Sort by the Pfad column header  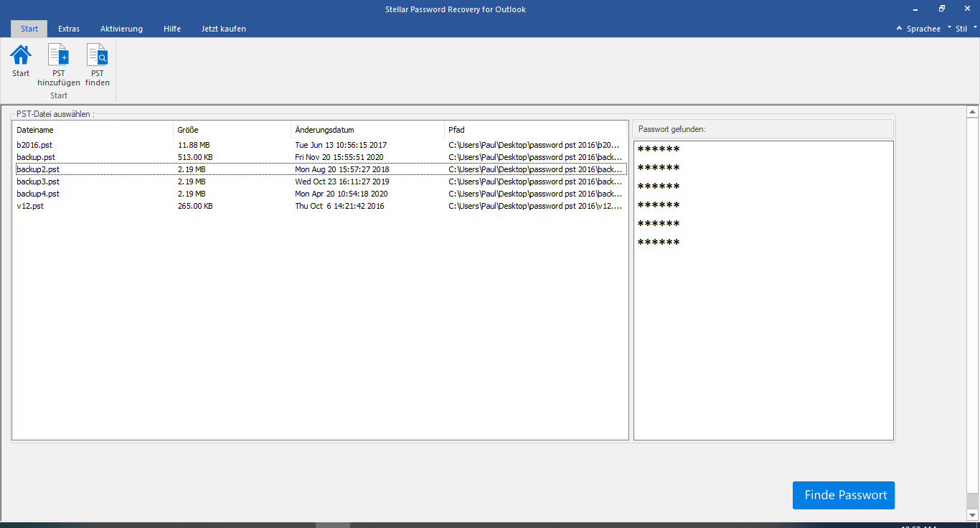pyautogui.click(x=536, y=130)
